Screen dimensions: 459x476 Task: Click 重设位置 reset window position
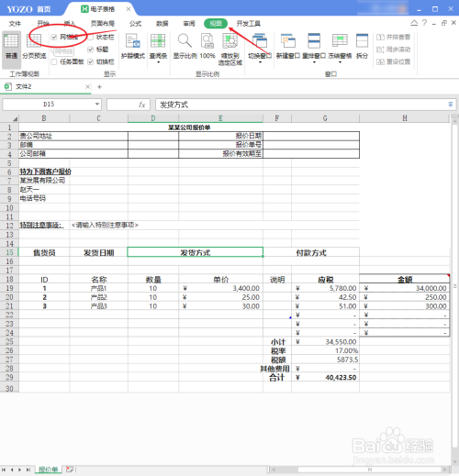pos(393,61)
